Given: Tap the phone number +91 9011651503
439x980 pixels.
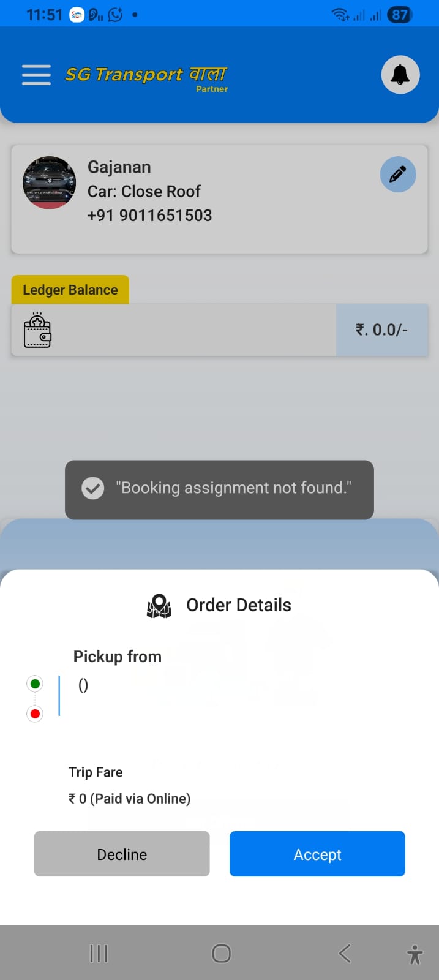Looking at the screenshot, I should [x=150, y=216].
